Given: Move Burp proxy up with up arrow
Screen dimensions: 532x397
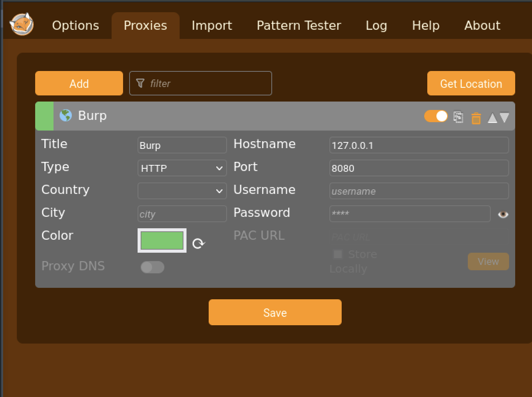Looking at the screenshot, I should 493,118.
